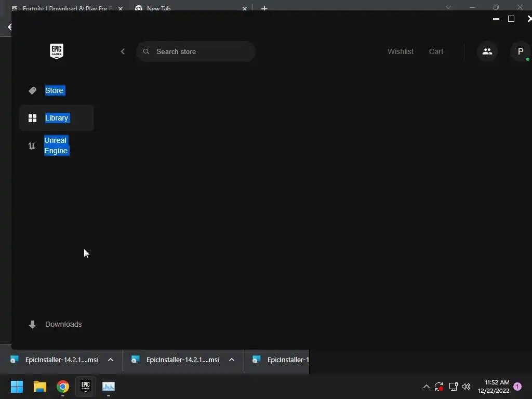Open Chrome tab search dropdown
This screenshot has height=399, width=532.
[x=448, y=7]
